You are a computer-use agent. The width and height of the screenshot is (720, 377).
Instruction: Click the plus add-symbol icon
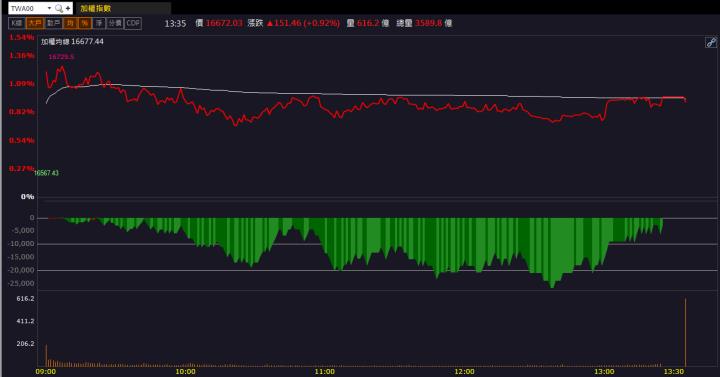(x=68, y=8)
